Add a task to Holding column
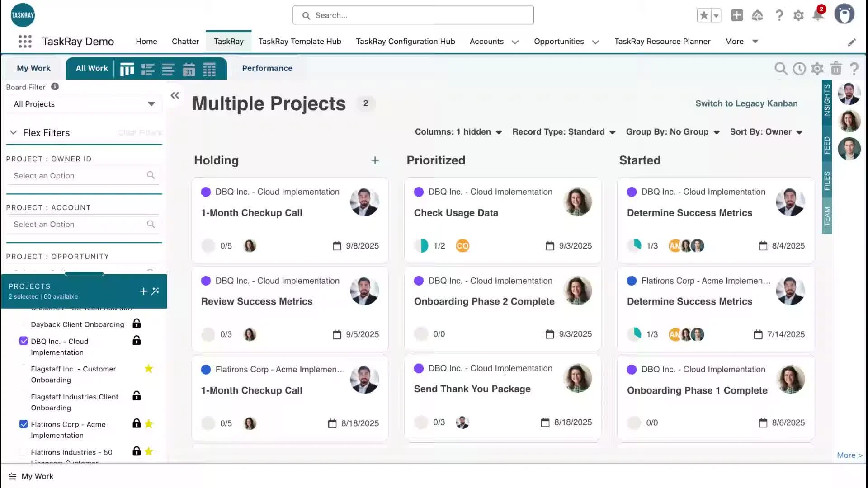The height and width of the screenshot is (488, 868). tap(375, 160)
